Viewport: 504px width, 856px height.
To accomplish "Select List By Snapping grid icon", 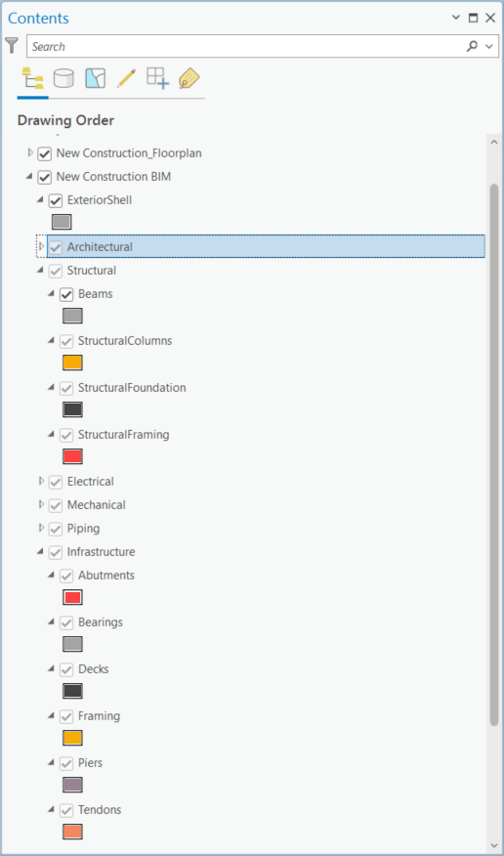I will coord(157,77).
